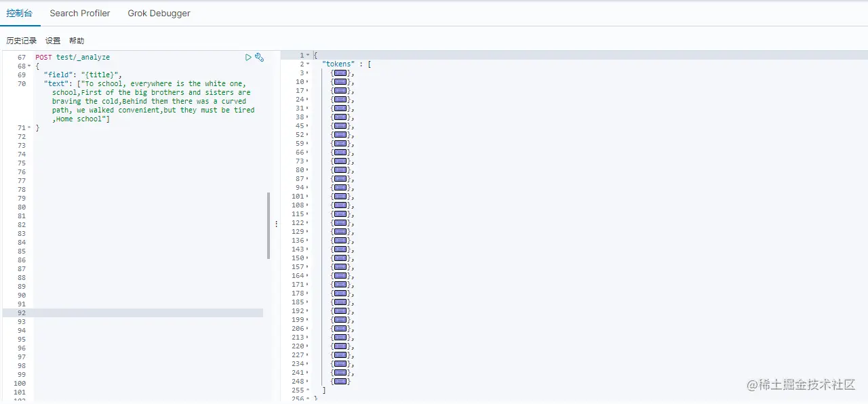Collapse the request body at line 68

pos(29,66)
